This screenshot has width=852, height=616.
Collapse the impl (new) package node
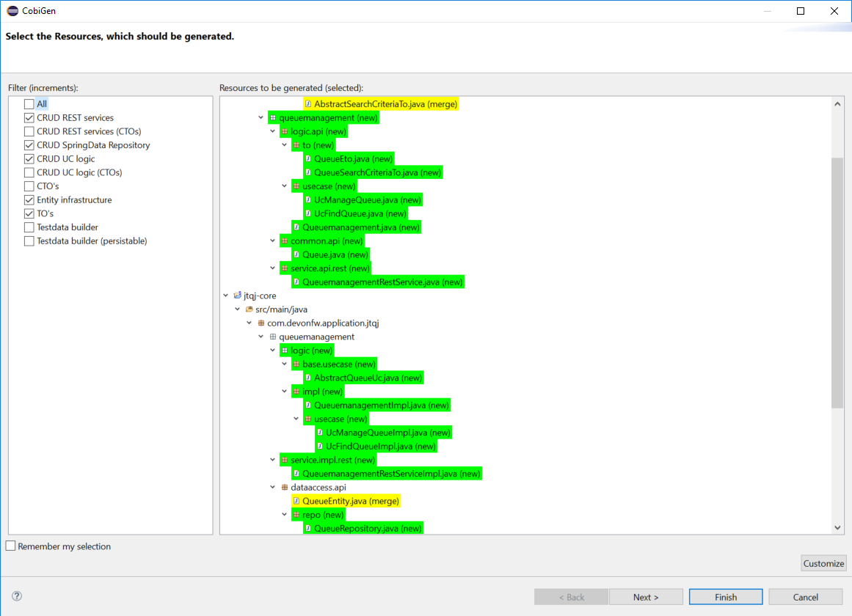285,392
